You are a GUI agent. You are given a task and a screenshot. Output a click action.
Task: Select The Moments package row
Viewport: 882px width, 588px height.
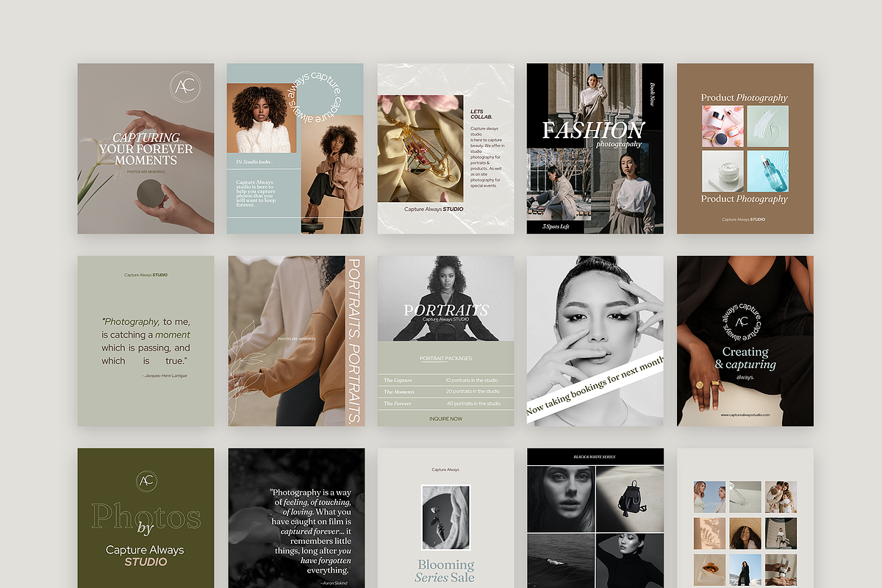click(446, 392)
